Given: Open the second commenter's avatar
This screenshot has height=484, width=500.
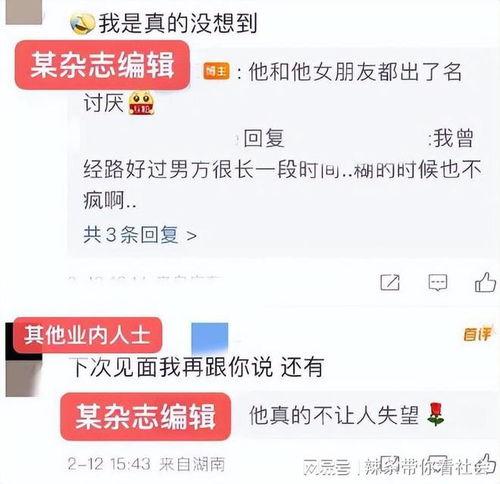Looking at the screenshot, I should (x=24, y=360).
